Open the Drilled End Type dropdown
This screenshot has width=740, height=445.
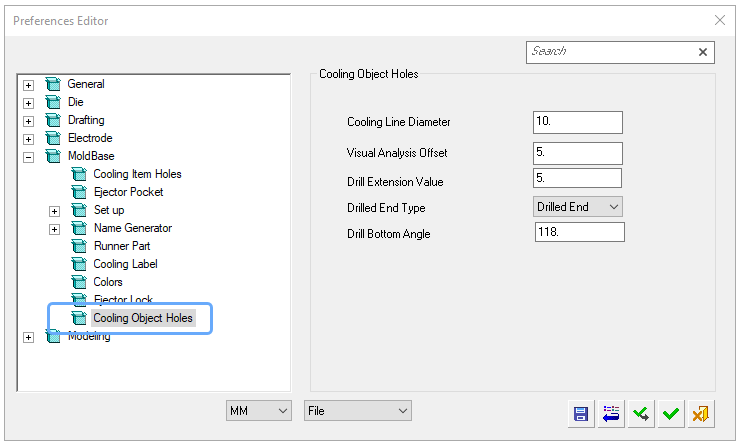pos(578,207)
